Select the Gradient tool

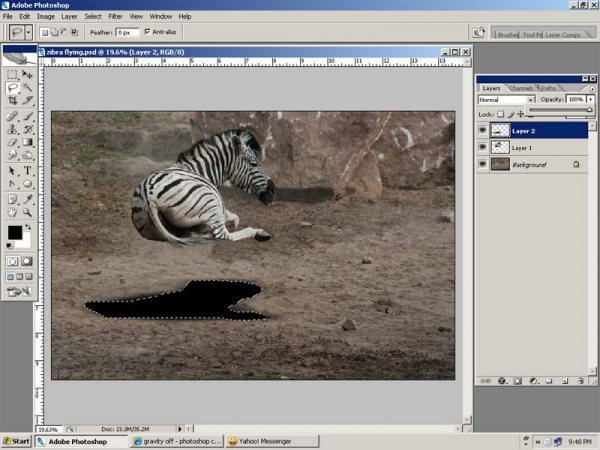click(x=27, y=142)
